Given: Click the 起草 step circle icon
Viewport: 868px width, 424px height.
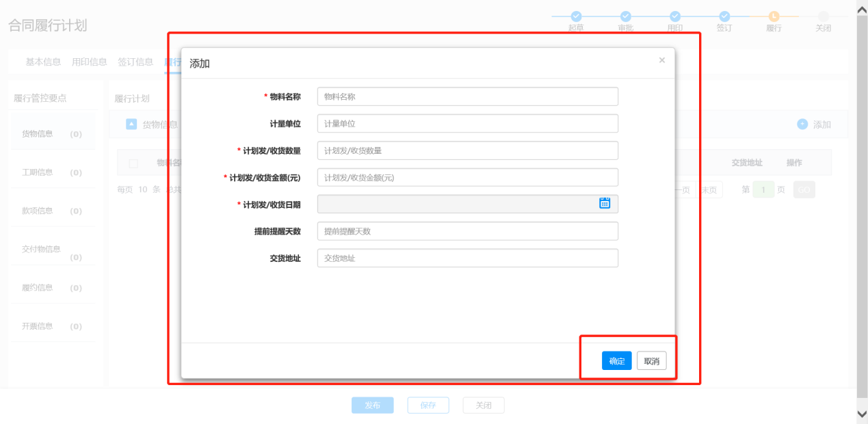Looking at the screenshot, I should [x=576, y=16].
